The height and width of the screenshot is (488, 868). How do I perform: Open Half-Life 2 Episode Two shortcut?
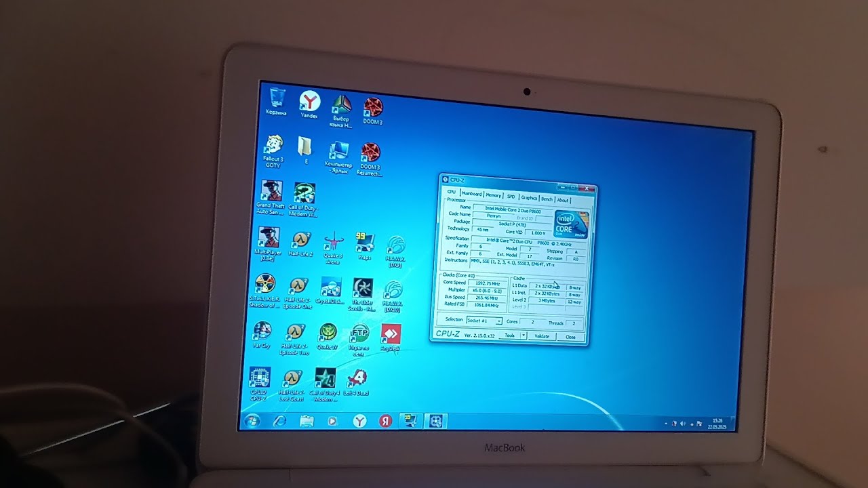pyautogui.click(x=294, y=340)
